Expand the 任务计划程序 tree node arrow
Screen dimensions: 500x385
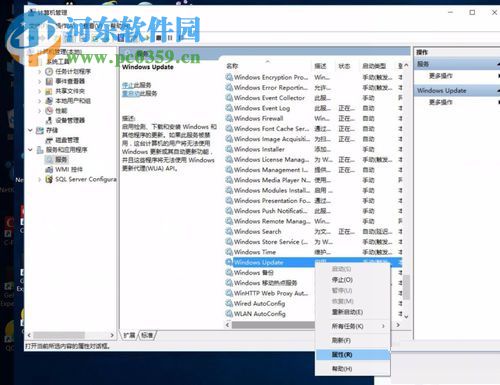tap(40, 71)
